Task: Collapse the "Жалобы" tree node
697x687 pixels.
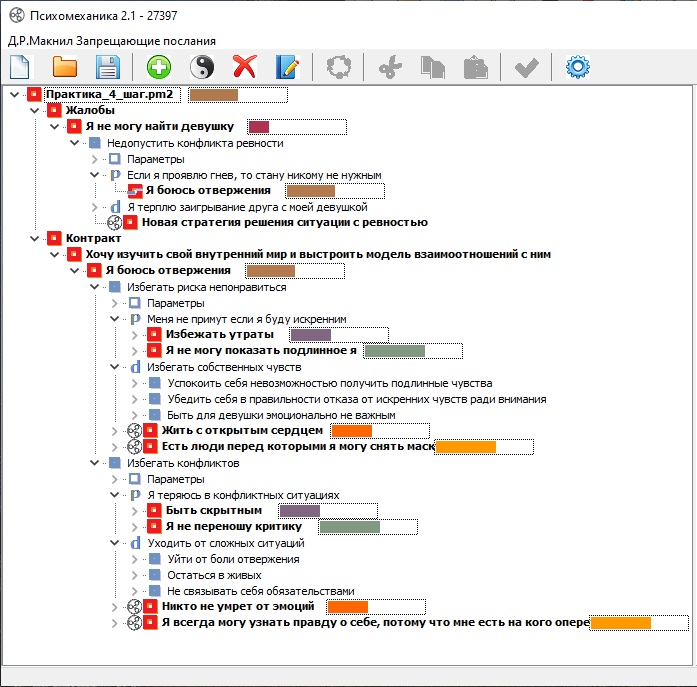Action: point(35,111)
